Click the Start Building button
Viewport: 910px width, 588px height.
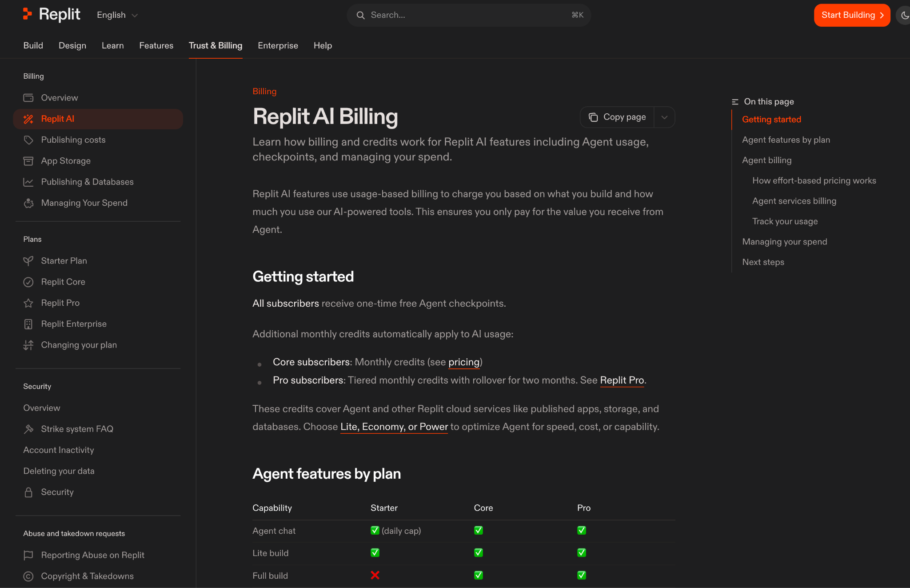coord(852,15)
